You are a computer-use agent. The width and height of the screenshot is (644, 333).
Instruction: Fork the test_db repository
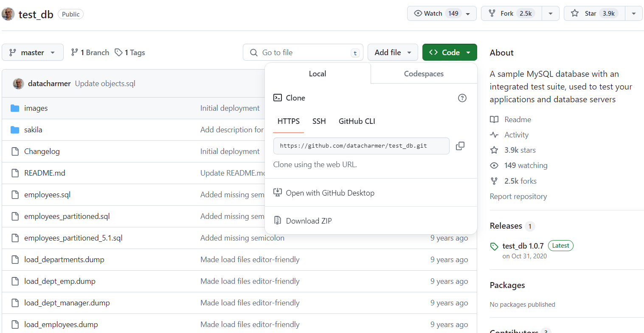(512, 14)
